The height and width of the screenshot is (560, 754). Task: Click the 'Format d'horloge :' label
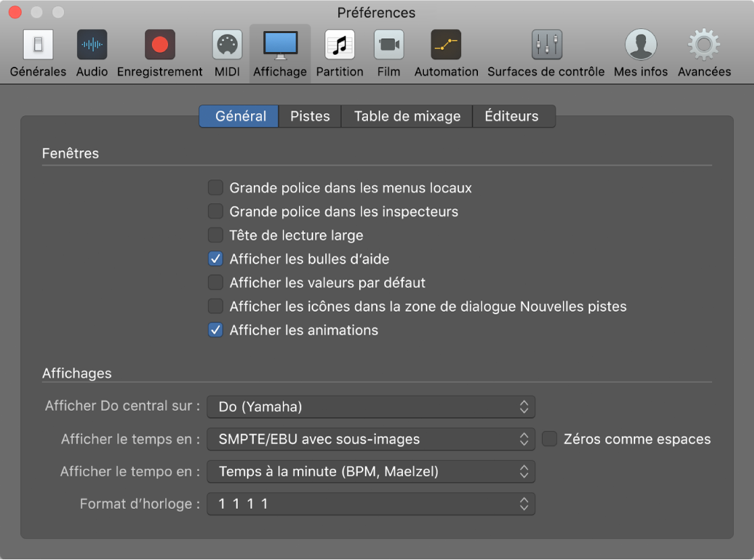coord(140,504)
